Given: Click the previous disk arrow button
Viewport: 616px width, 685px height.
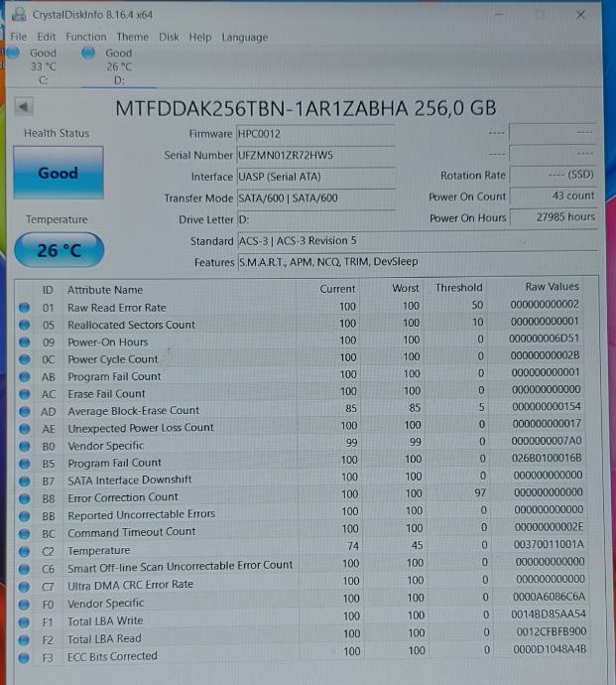Looking at the screenshot, I should (x=24, y=106).
